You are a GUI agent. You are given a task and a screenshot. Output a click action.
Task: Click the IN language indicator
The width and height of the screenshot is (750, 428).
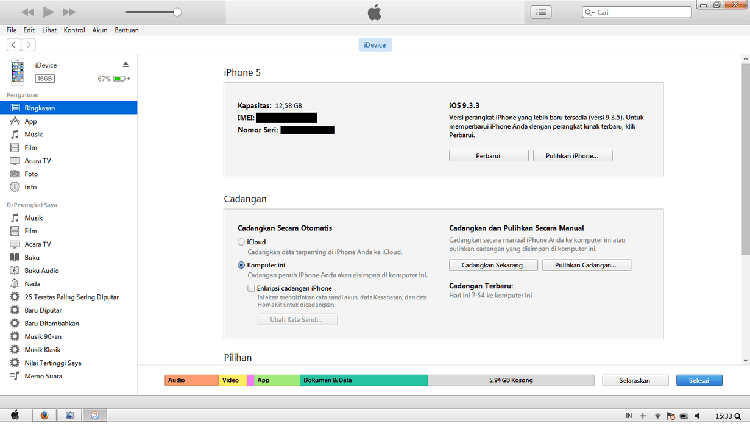point(629,416)
